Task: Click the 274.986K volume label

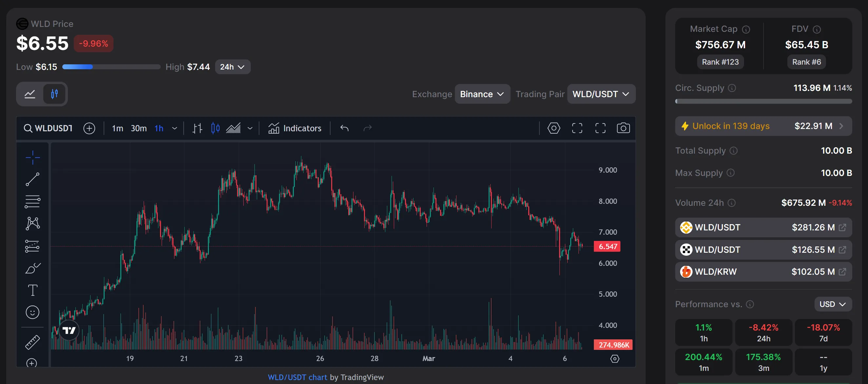Action: 613,345
